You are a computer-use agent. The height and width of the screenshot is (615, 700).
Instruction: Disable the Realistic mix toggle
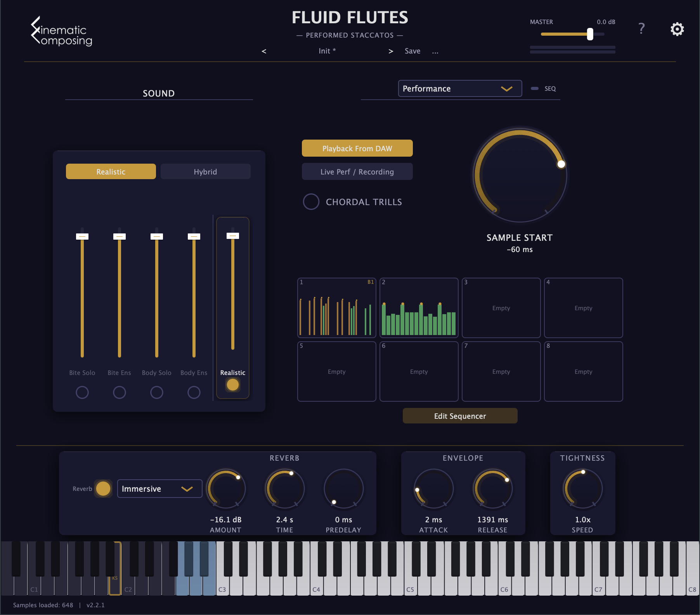(233, 385)
